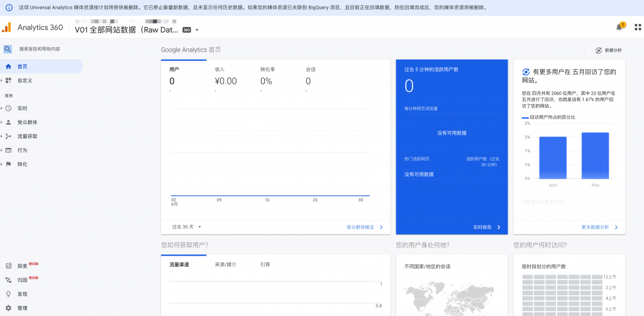This screenshot has height=316, width=644.
Task: Click the info icon in the top banner
Action: [x=9, y=8]
